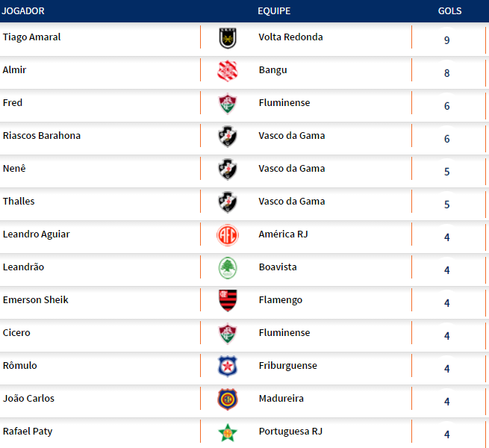Click the Bangu club crest

[x=227, y=71]
